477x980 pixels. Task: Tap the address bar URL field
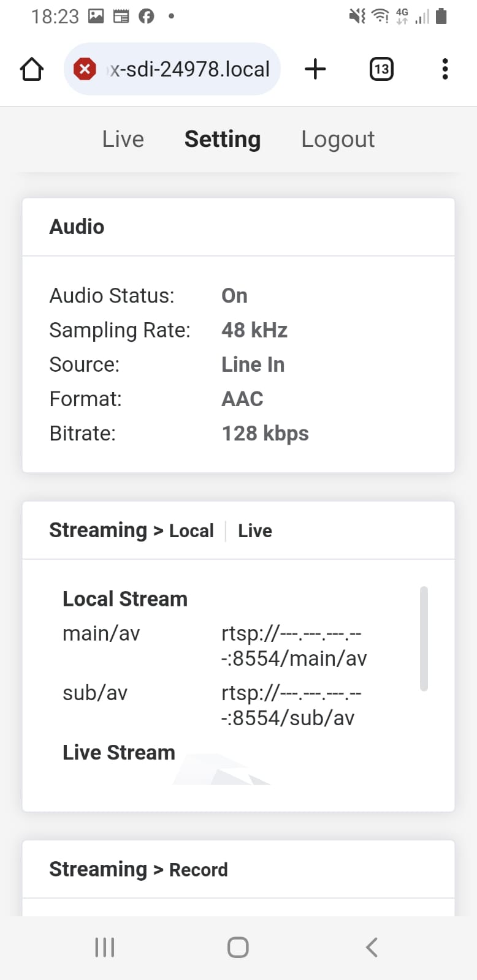[190, 69]
